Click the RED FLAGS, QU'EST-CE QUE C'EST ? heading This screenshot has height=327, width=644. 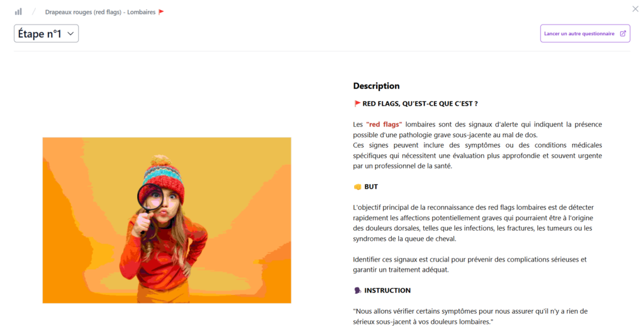(x=419, y=104)
